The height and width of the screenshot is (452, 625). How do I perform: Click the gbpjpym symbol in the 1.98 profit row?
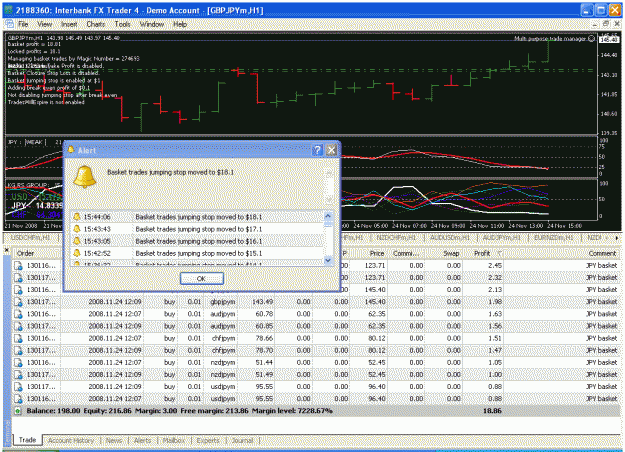coord(222,302)
